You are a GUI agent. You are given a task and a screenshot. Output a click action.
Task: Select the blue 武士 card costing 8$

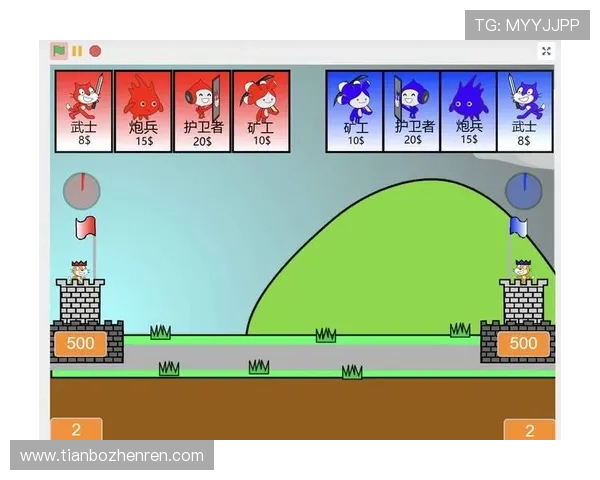click(525, 110)
